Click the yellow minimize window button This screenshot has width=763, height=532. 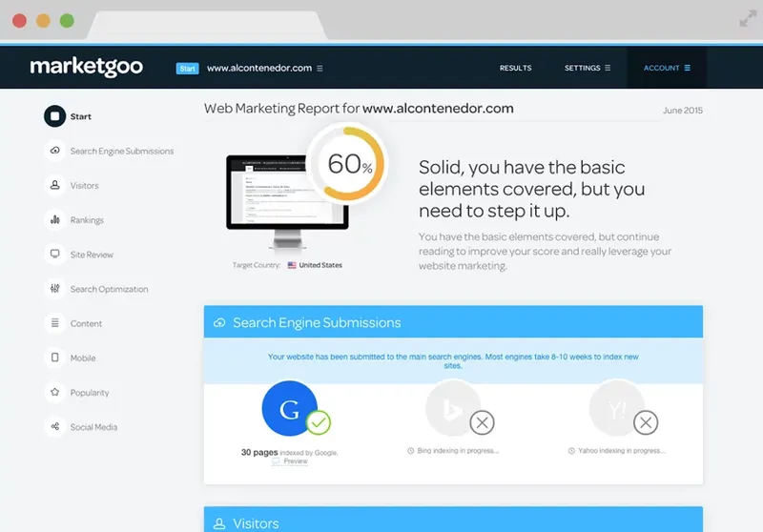(x=43, y=21)
